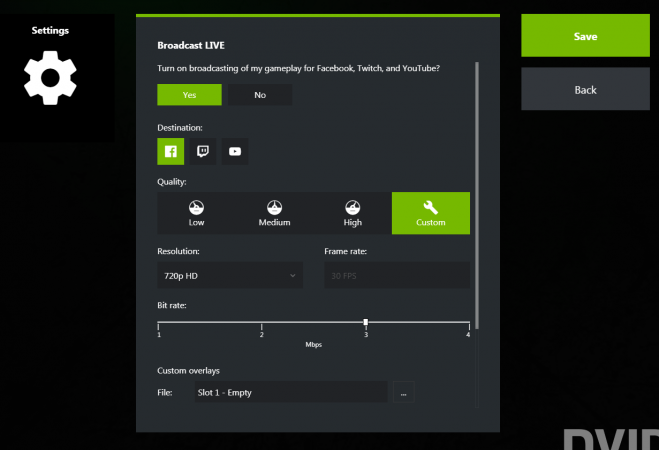Click the Broadcast LIVE heading
This screenshot has height=450, width=659.
click(x=191, y=45)
